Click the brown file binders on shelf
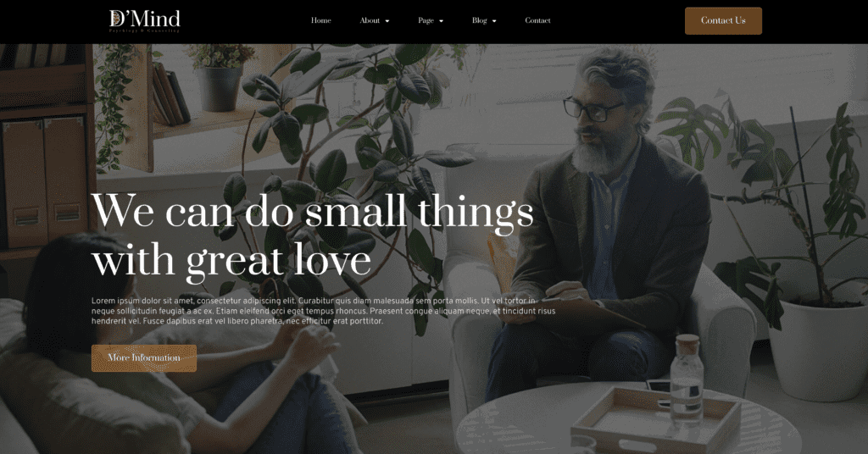 point(45,182)
